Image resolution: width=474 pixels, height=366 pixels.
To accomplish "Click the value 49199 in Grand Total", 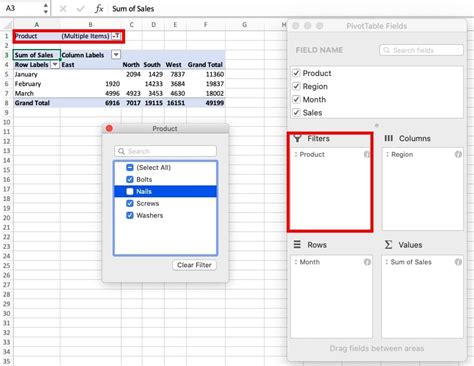I will coord(206,103).
